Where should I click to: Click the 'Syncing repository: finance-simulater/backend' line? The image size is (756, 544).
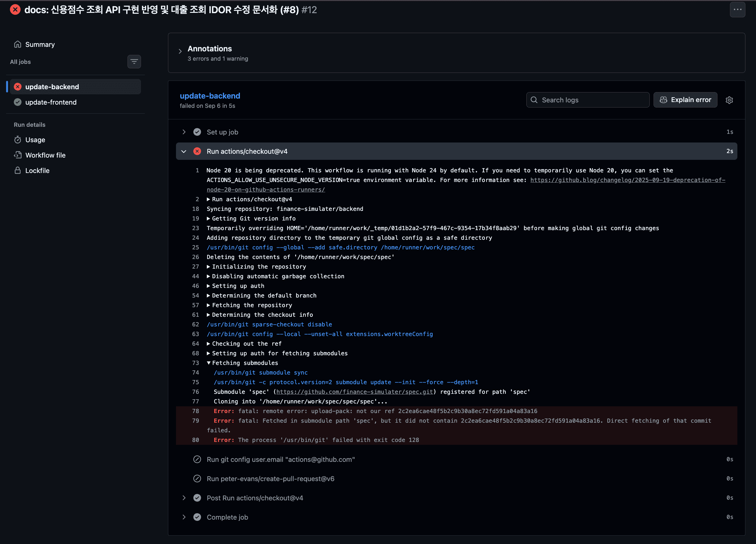point(285,209)
